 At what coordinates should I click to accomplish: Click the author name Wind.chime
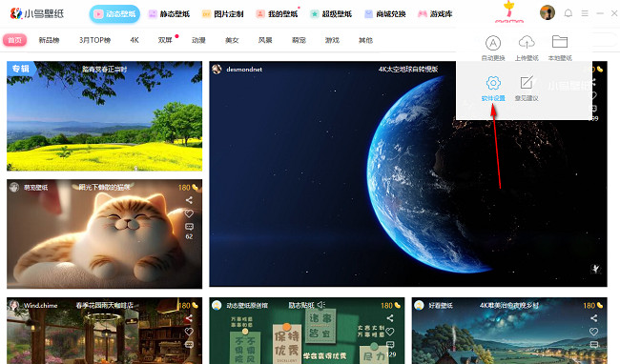[x=40, y=306]
